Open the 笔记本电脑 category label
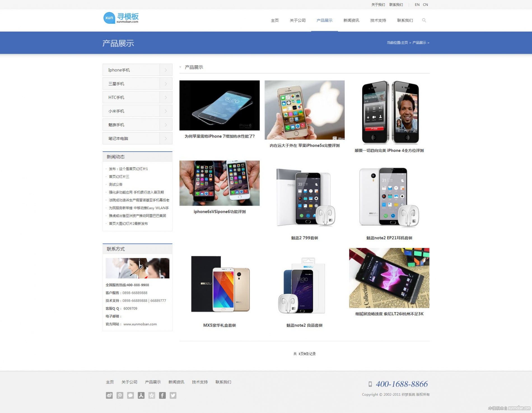The height and width of the screenshot is (413, 532). (118, 139)
